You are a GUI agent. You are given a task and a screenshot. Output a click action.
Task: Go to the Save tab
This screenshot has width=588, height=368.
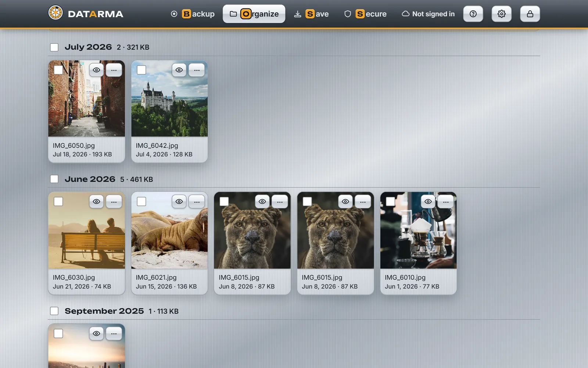tap(311, 14)
